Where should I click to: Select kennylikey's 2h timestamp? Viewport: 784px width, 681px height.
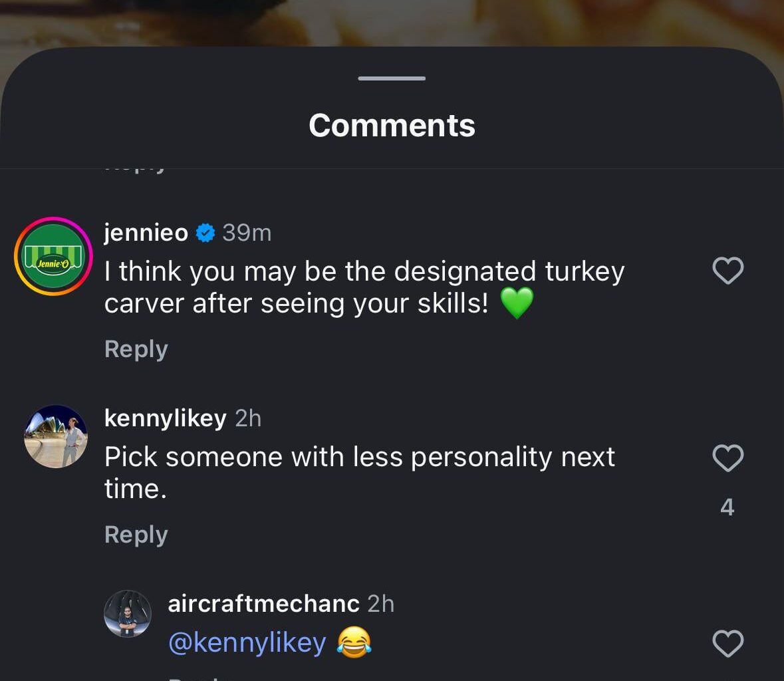[x=249, y=418]
